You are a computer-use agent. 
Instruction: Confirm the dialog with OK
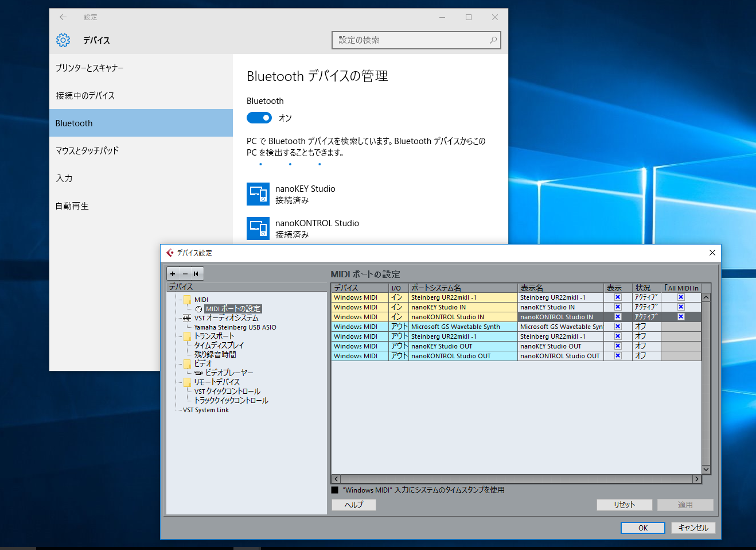click(643, 528)
